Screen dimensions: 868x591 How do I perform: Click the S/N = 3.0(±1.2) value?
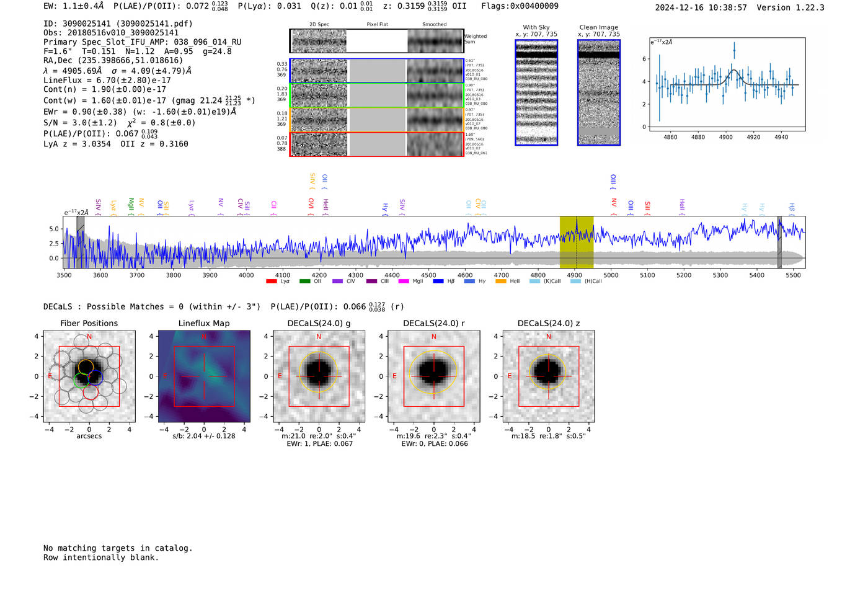[80, 123]
